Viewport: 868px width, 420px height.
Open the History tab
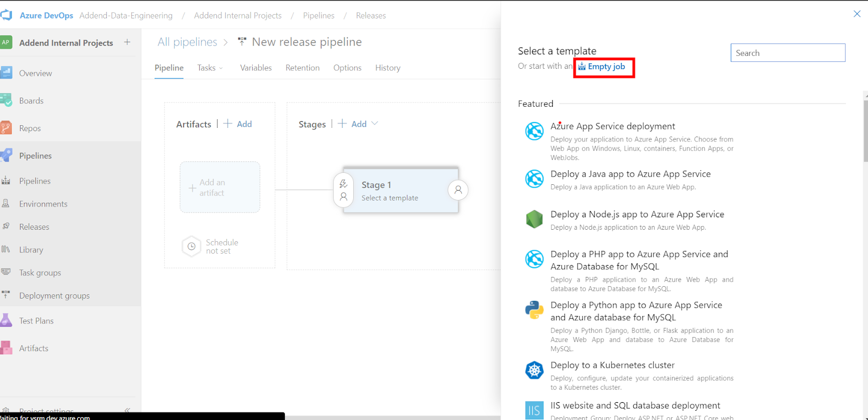388,68
